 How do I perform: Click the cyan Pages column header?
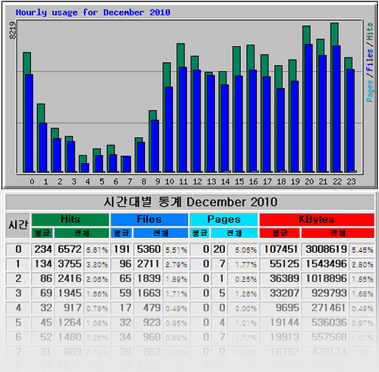point(224,220)
